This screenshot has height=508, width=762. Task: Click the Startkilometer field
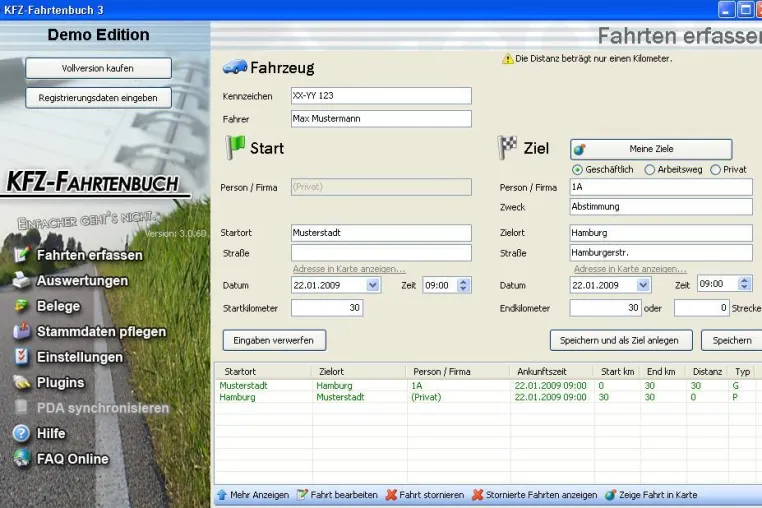(x=327, y=308)
